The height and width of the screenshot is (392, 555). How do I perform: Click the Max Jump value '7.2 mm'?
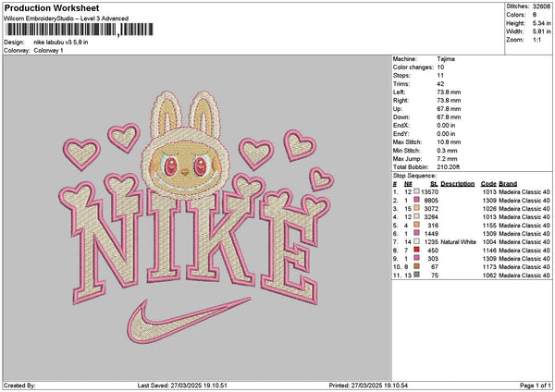point(448,159)
